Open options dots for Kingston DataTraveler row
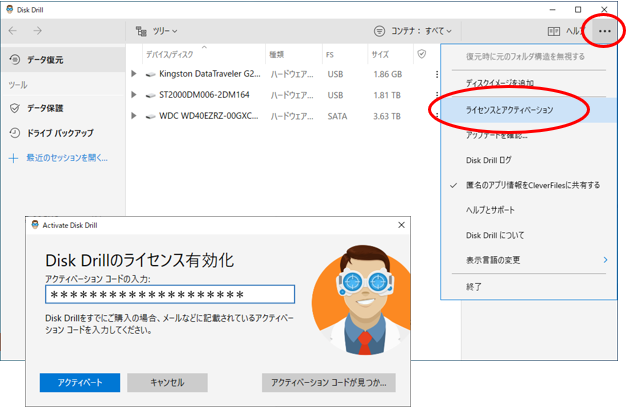The width and height of the screenshot is (628, 408). click(437, 74)
